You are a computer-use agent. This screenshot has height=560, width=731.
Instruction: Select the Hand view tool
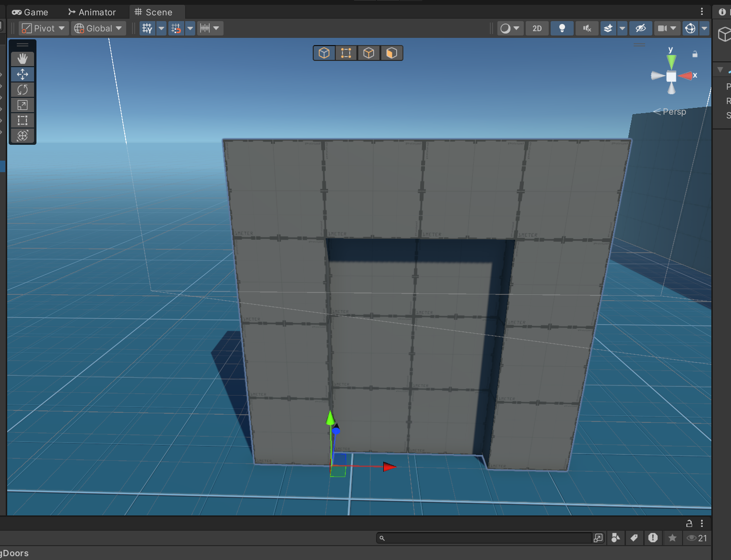click(x=23, y=59)
